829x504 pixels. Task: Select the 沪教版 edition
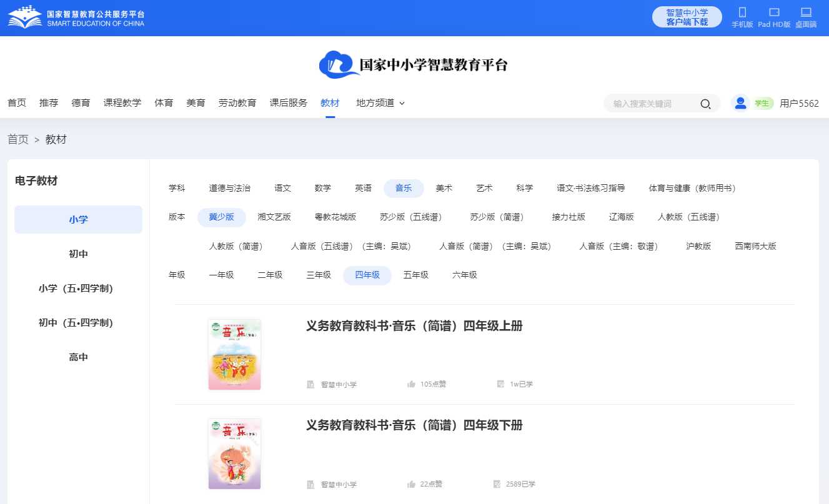click(698, 246)
